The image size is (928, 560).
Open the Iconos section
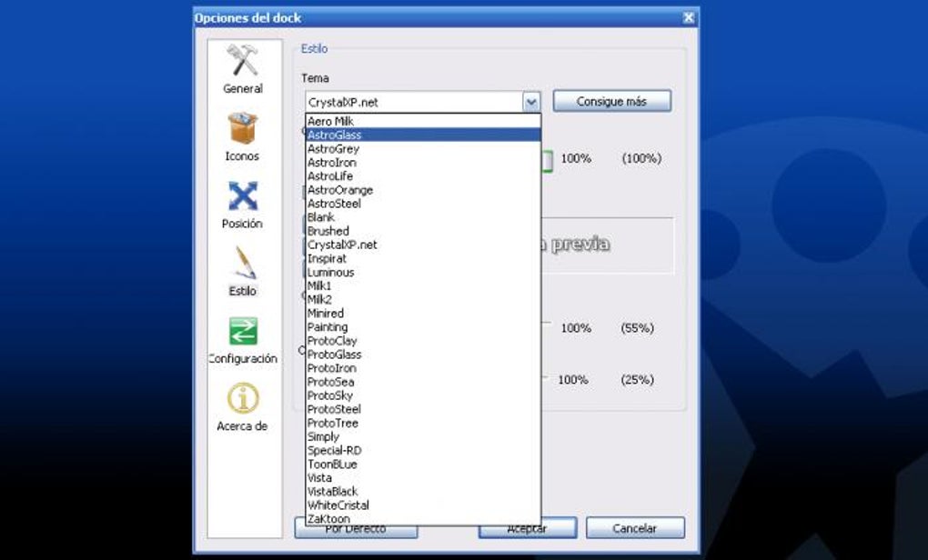click(243, 136)
